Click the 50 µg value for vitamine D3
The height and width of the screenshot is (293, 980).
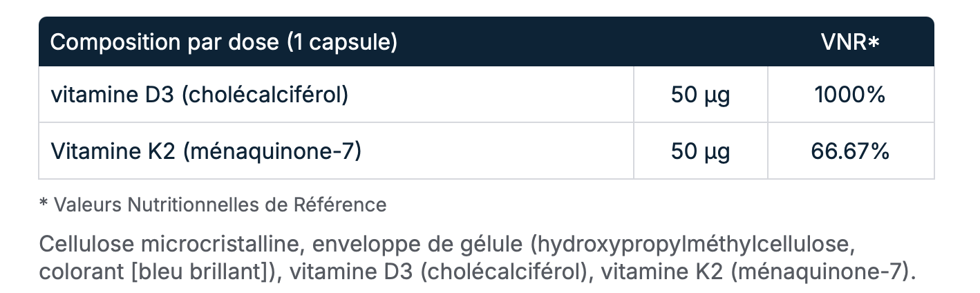700,95
